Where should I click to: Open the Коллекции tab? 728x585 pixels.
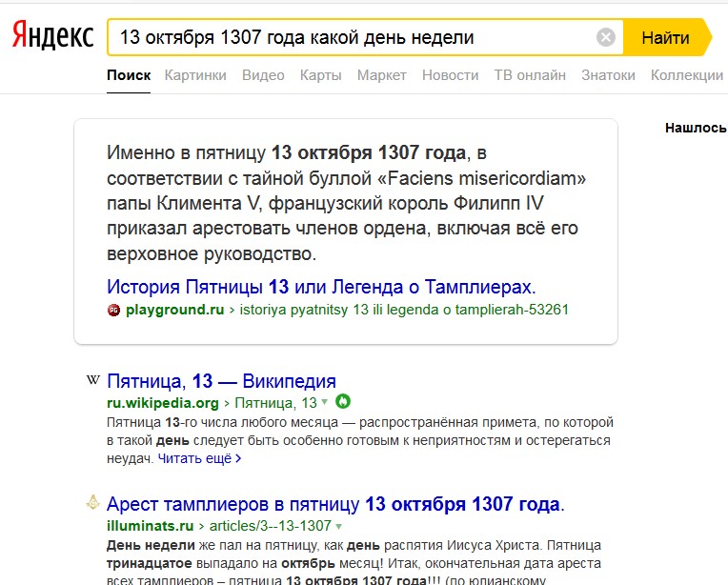(x=687, y=75)
